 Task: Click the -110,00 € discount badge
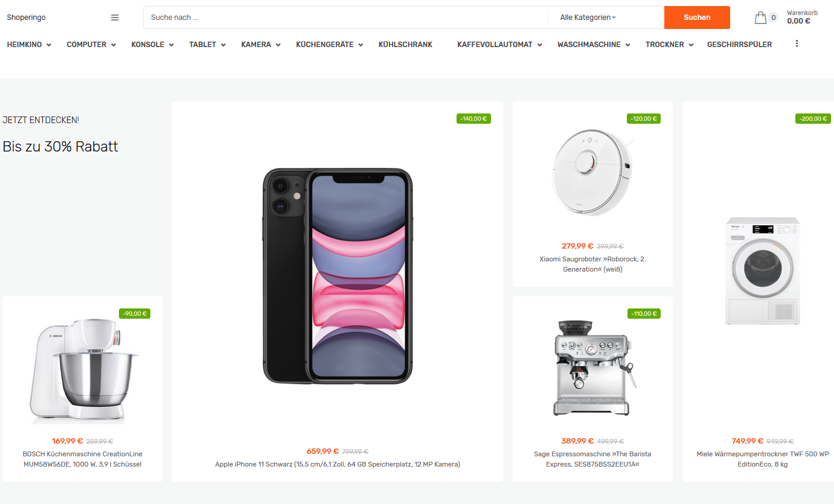click(644, 314)
